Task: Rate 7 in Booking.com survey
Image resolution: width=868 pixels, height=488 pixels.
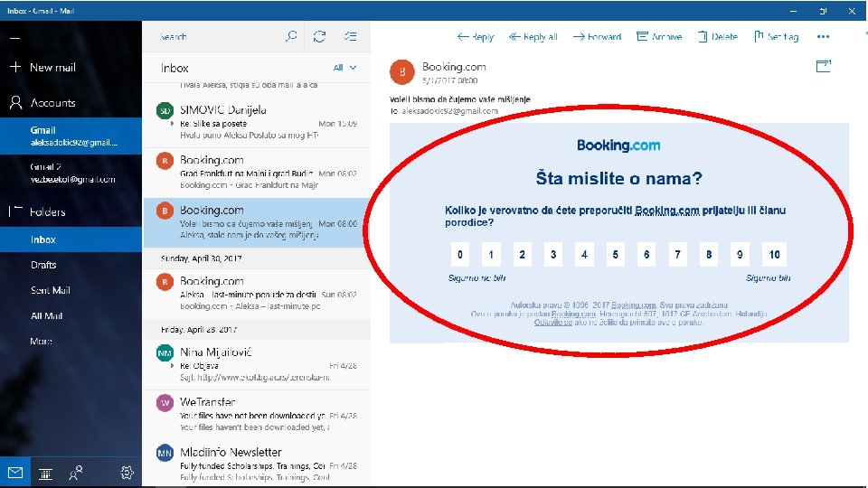Action: (677, 255)
